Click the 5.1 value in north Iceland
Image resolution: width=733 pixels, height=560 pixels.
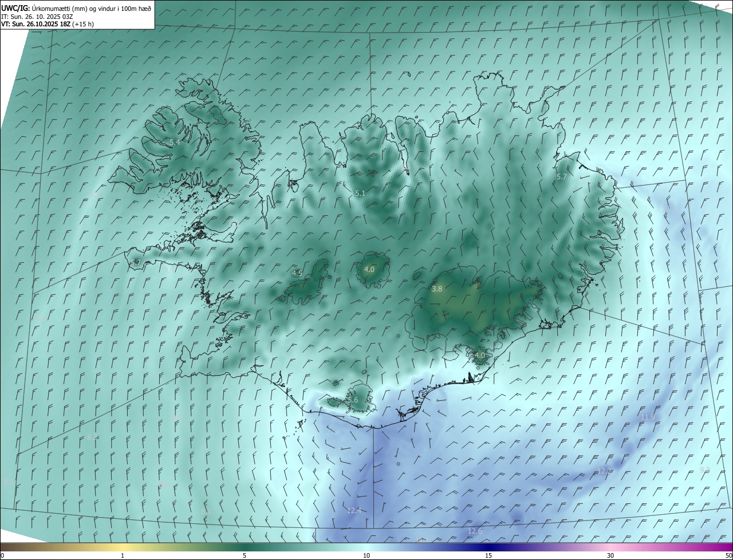pyautogui.click(x=360, y=194)
